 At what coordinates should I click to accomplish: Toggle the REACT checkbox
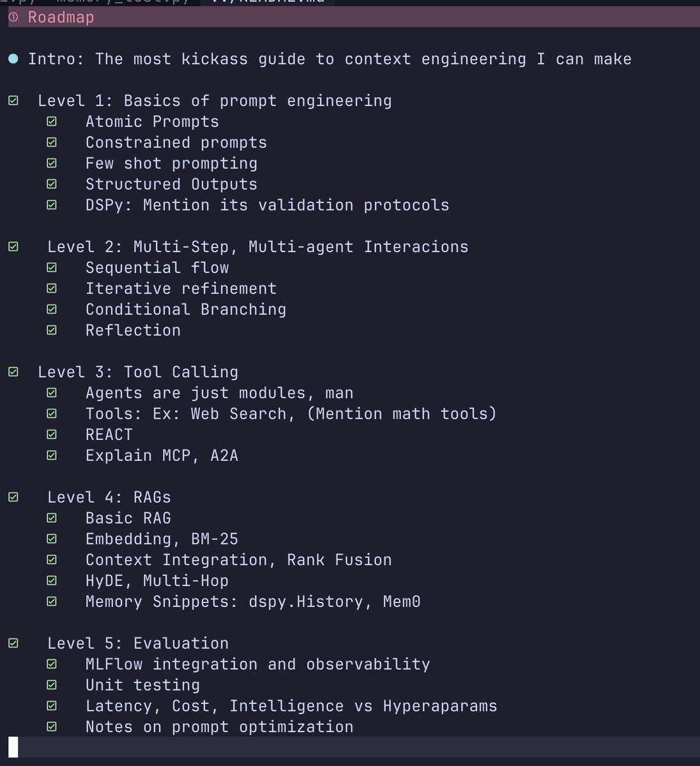click(52, 435)
